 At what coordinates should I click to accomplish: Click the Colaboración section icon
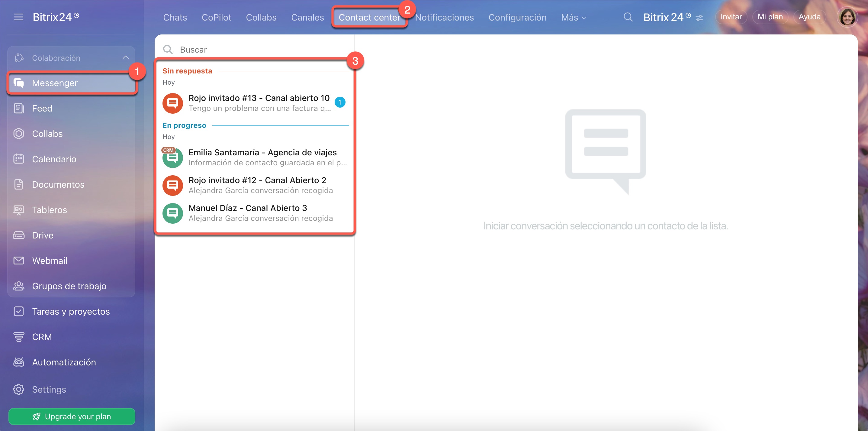pyautogui.click(x=19, y=58)
